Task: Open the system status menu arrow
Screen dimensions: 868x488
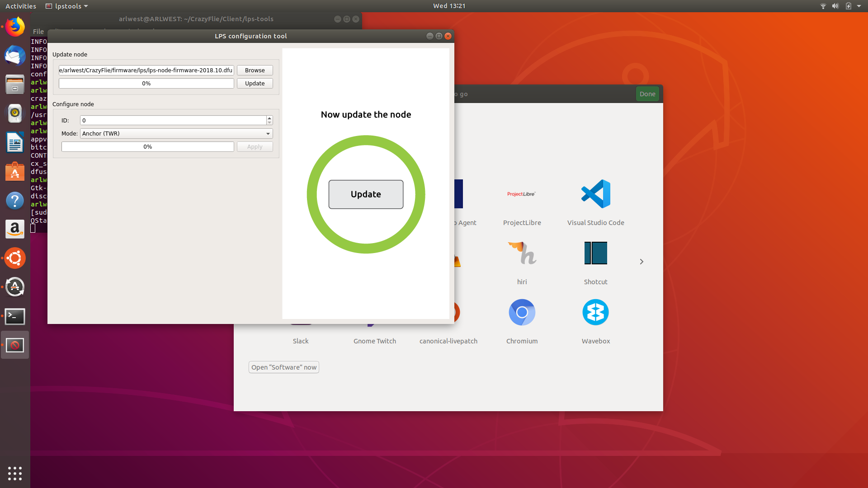Action: (x=859, y=6)
